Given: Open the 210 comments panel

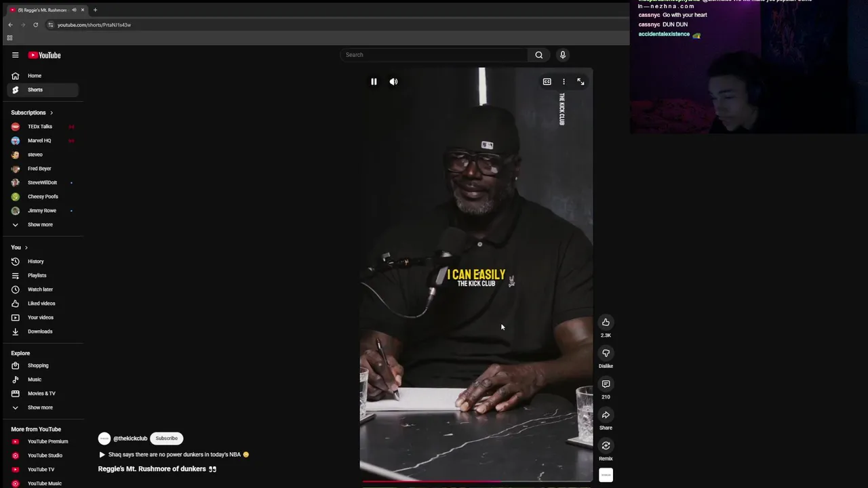Looking at the screenshot, I should 606,384.
